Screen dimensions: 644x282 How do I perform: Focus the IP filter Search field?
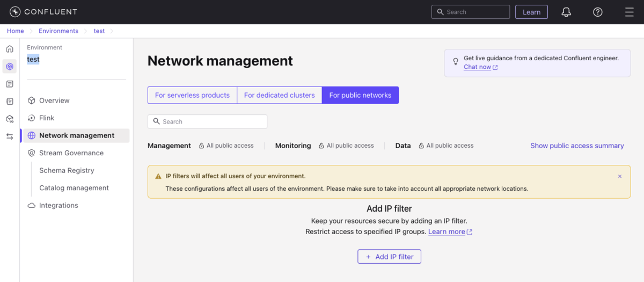pos(207,121)
